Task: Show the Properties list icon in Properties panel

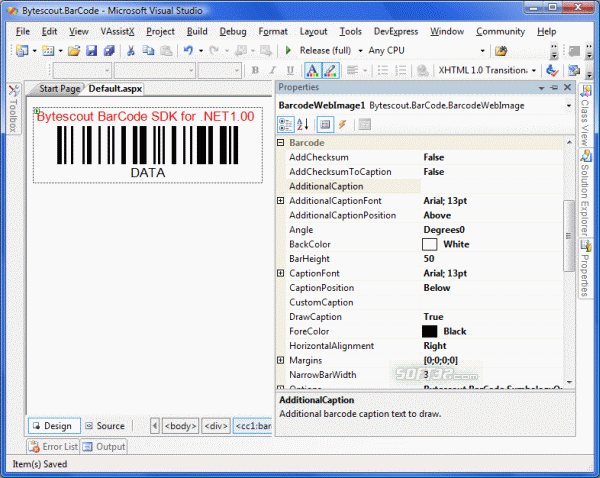Action: (325, 124)
